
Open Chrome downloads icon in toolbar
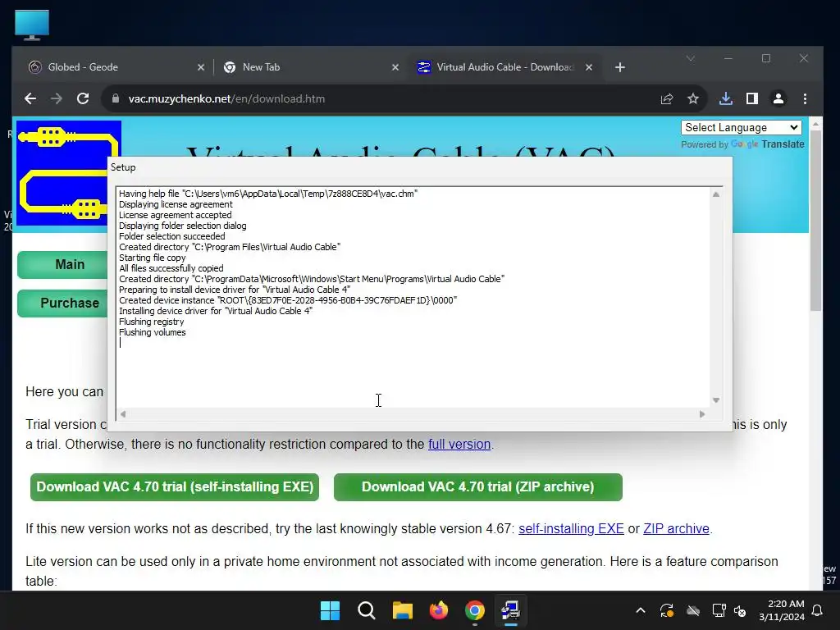pos(725,98)
